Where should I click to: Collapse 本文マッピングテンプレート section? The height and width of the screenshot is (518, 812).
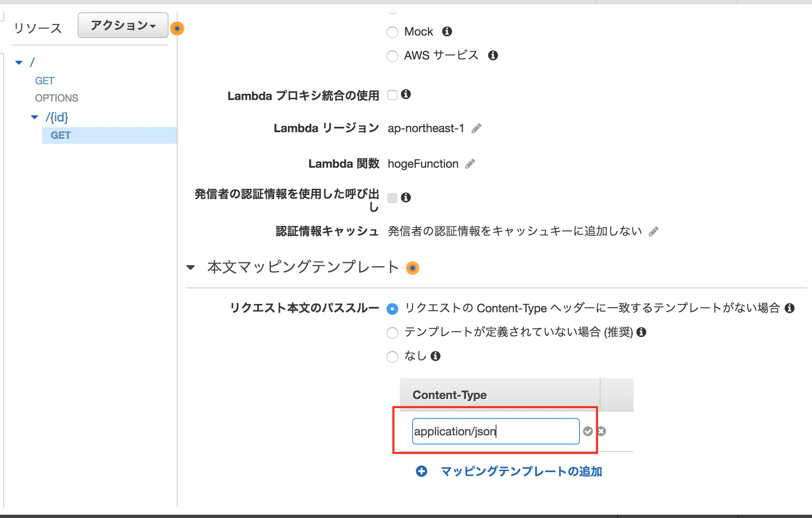[190, 268]
